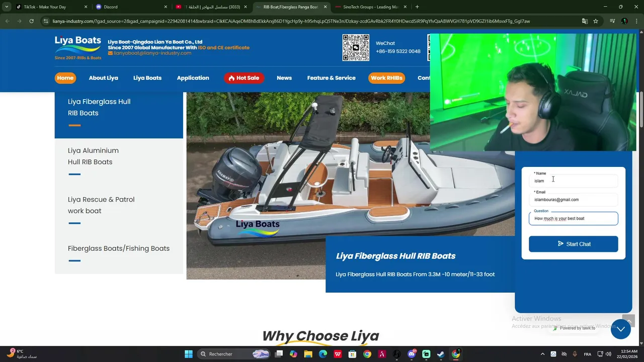Click the taskbar Rechercher search box
This screenshot has width=644, height=362.
click(x=234, y=354)
